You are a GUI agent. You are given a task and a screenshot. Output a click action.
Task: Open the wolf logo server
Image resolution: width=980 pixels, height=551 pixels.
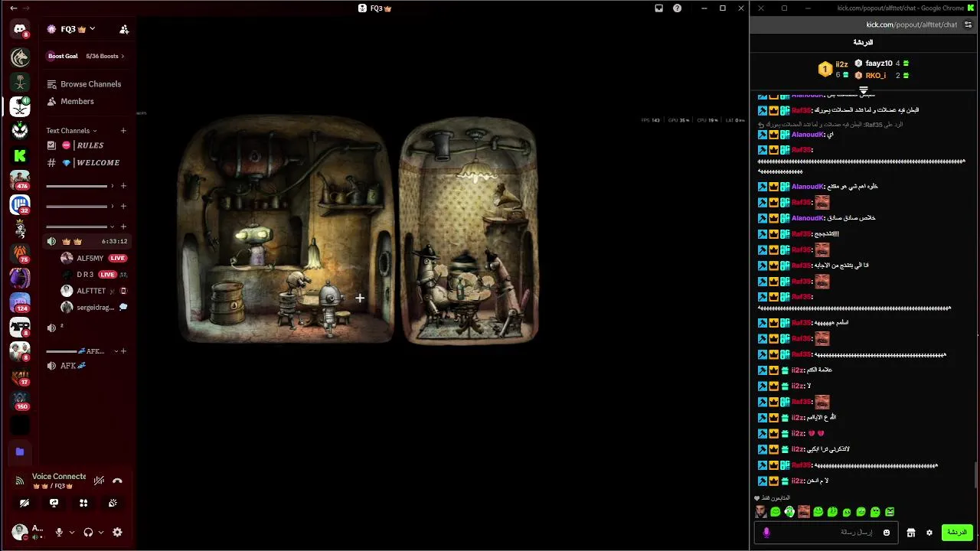pos(20,57)
